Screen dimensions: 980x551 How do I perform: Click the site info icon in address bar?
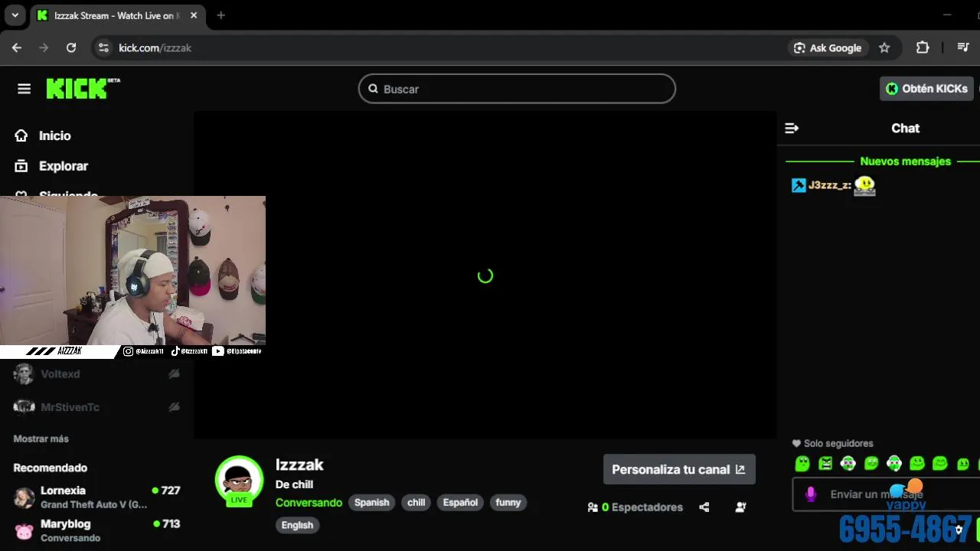coord(103,47)
